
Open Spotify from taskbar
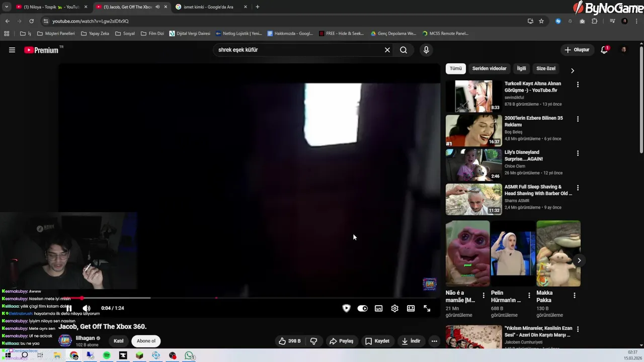[107, 355]
